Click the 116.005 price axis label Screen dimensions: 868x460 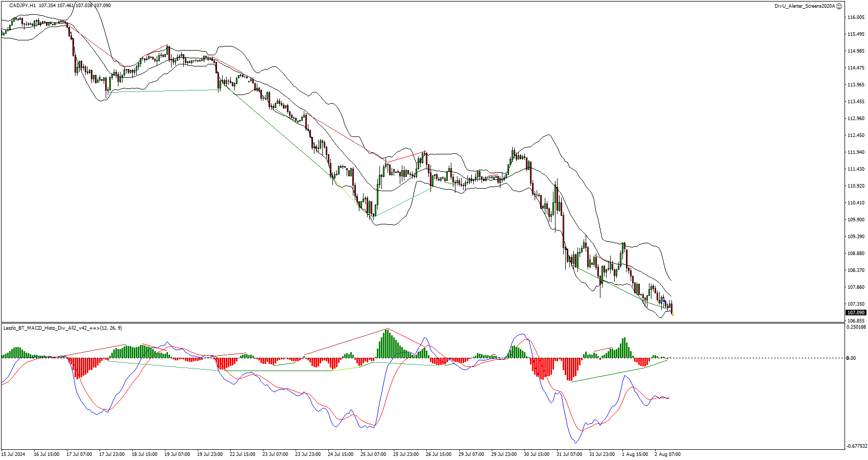click(x=856, y=17)
